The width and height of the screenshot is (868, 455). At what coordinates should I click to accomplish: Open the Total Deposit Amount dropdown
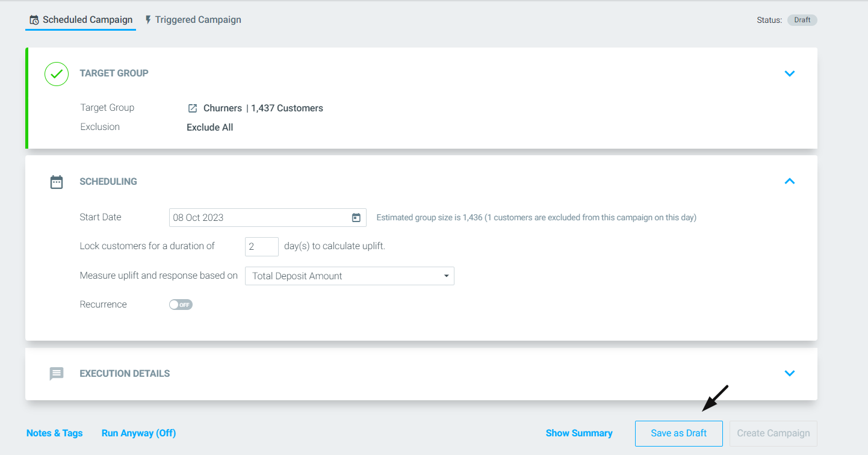[350, 276]
